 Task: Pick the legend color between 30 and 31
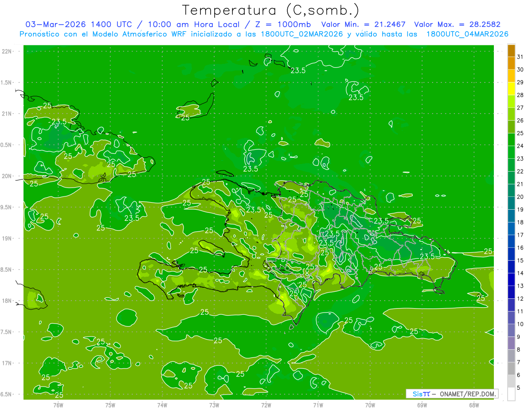511,63
